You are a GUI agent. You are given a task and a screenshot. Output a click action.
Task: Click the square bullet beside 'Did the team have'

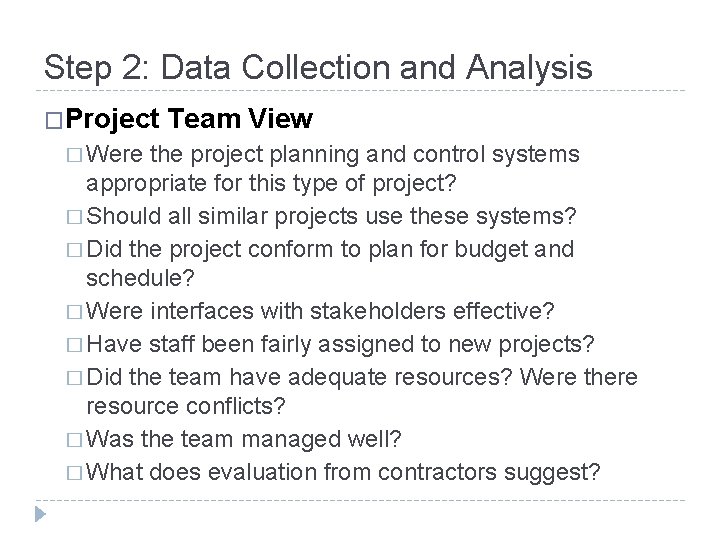74,378
